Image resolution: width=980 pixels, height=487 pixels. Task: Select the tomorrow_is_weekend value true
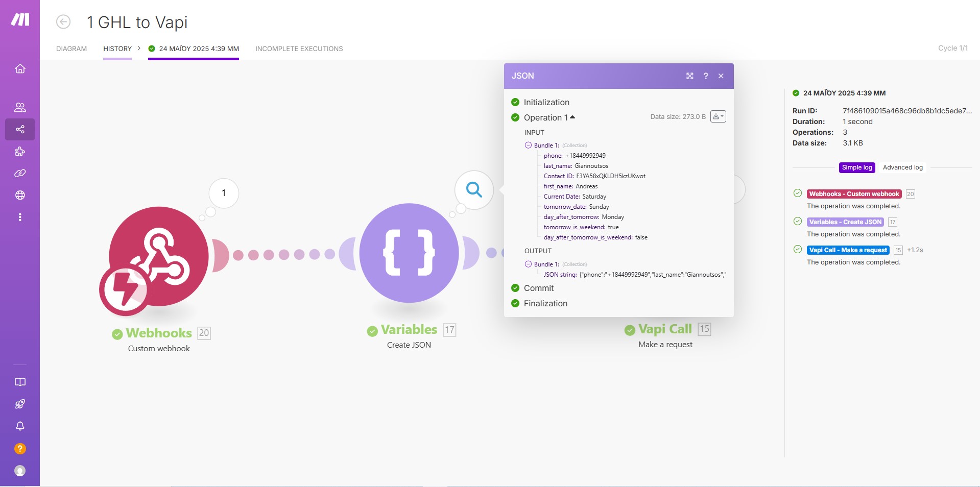[x=613, y=227]
